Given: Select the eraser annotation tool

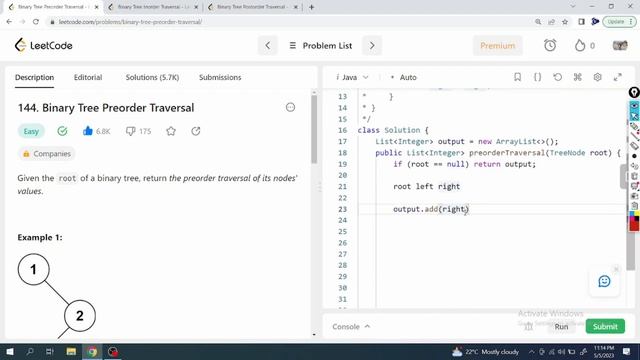Looking at the screenshot, I should pyautogui.click(x=634, y=146).
